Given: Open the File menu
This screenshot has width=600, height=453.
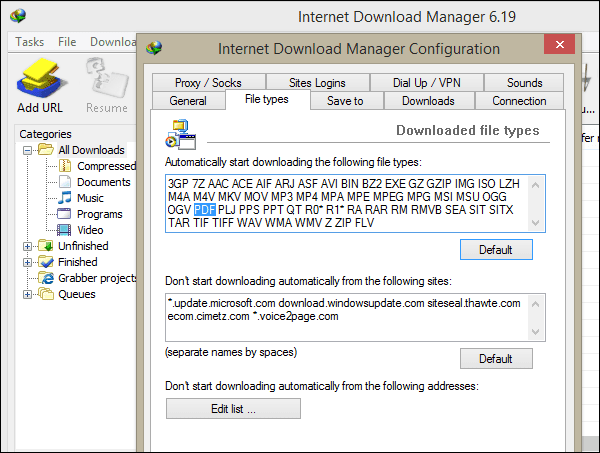Looking at the screenshot, I should 67,42.
